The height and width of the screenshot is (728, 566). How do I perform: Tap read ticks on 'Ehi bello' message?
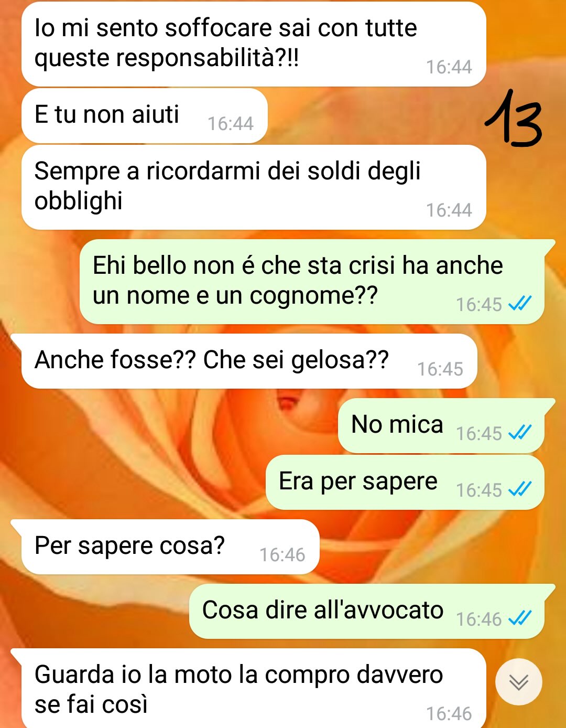click(x=520, y=303)
